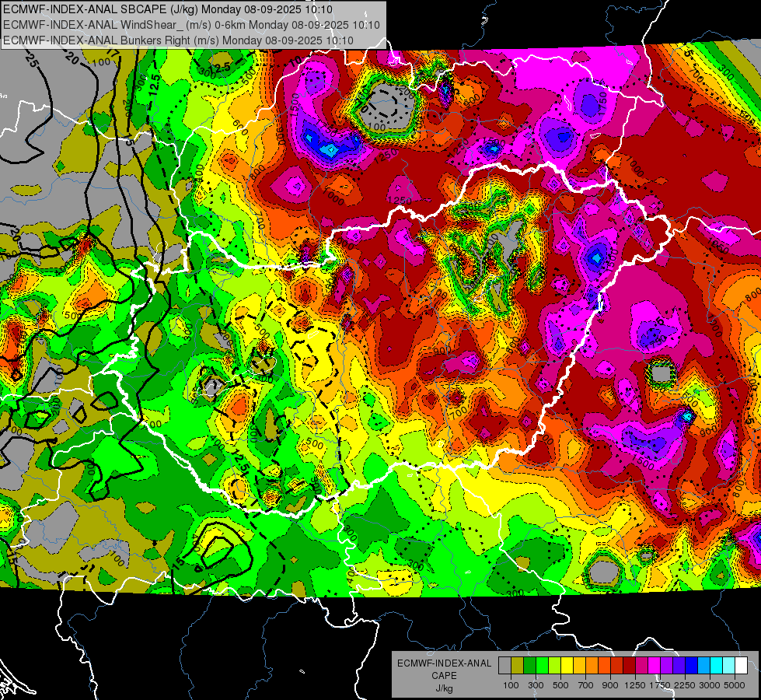
Task: Click the 3000 label under the legend
Action: coord(710,685)
